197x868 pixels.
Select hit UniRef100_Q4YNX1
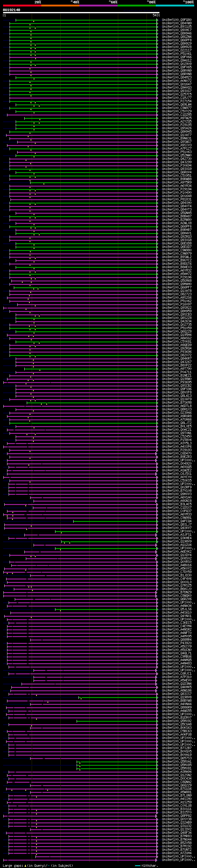177,616
